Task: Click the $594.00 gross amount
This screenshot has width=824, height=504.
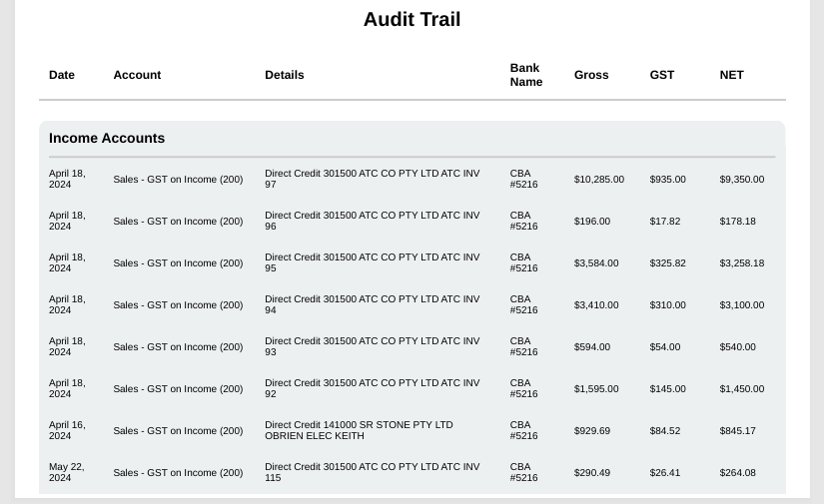Action: 591,347
